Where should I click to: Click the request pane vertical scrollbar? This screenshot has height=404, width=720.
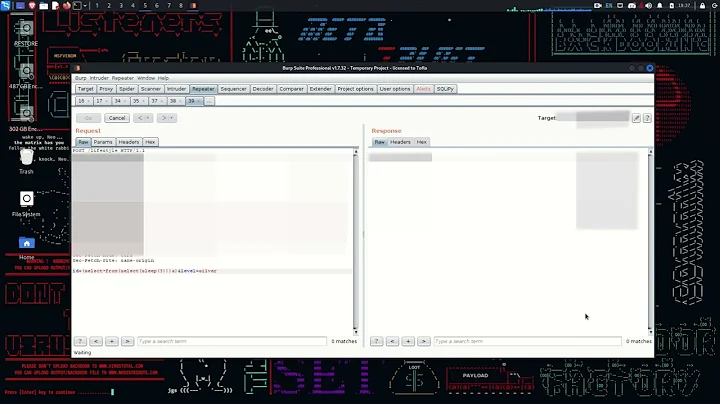click(355, 241)
